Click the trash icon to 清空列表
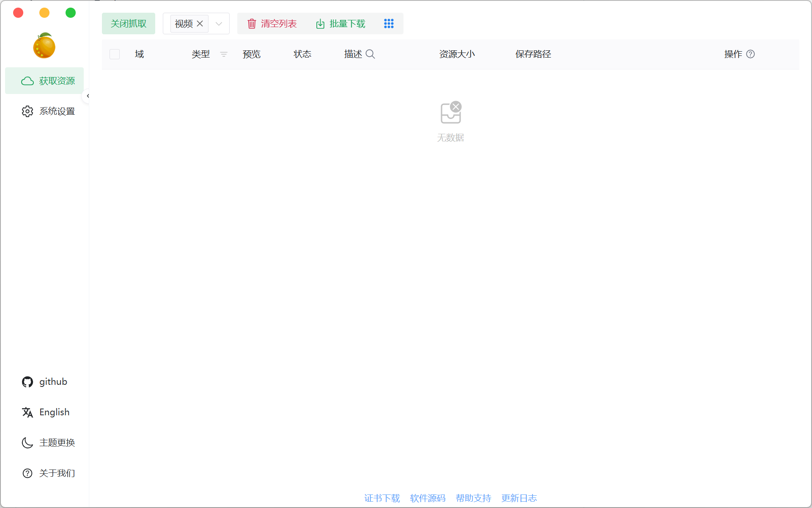The image size is (812, 508). click(x=252, y=24)
